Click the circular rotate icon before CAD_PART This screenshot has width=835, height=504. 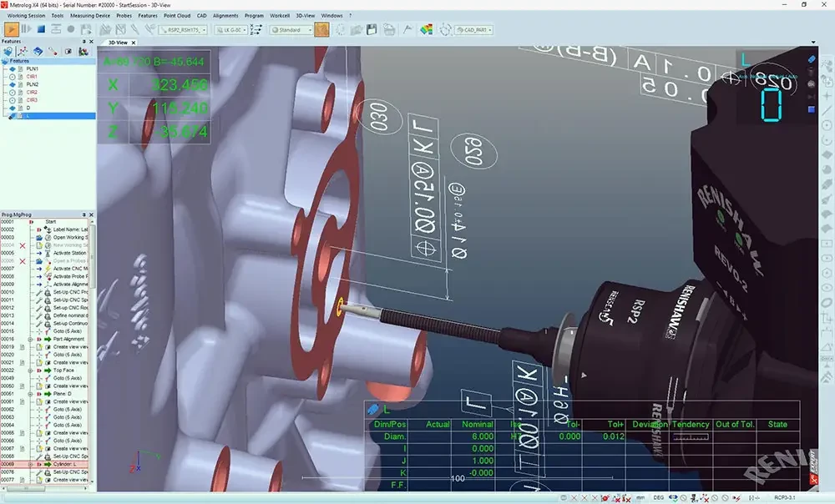click(x=445, y=30)
